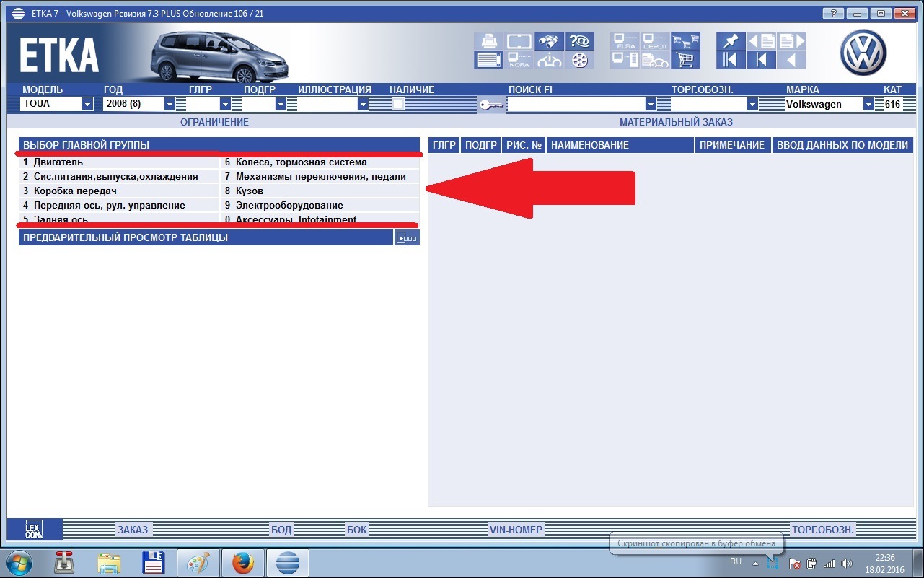Open the ПОДГР dropdown list
Image resolution: width=924 pixels, height=578 pixels.
click(281, 104)
